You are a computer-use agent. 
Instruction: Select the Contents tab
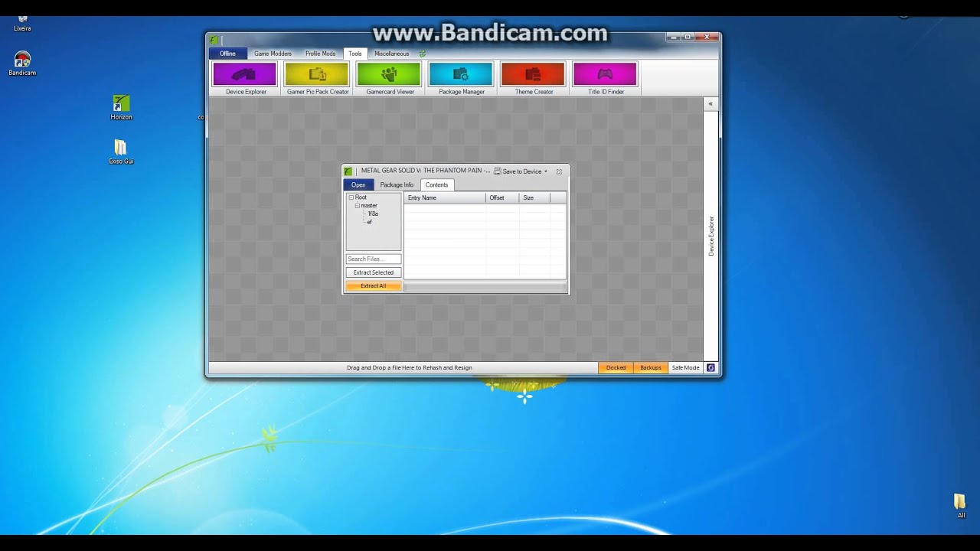437,185
